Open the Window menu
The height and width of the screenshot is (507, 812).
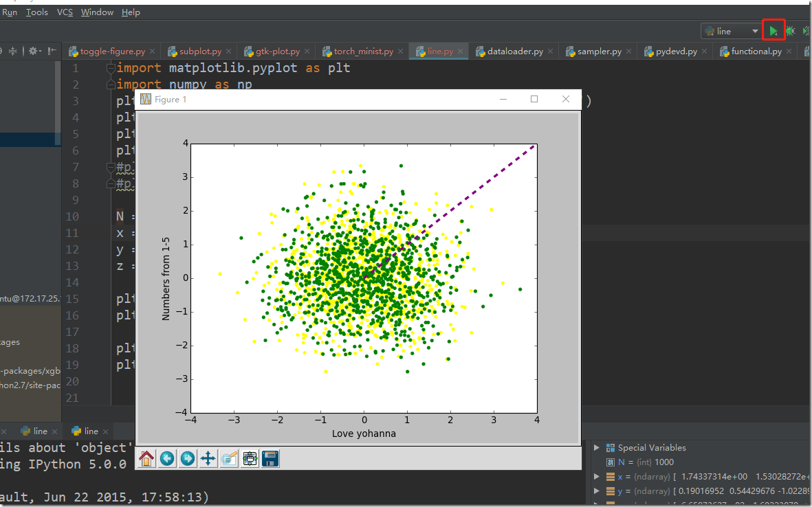(x=98, y=12)
